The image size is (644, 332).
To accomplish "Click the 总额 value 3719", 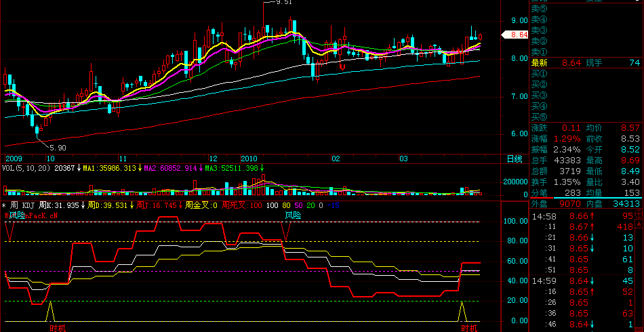I will pos(571,171).
